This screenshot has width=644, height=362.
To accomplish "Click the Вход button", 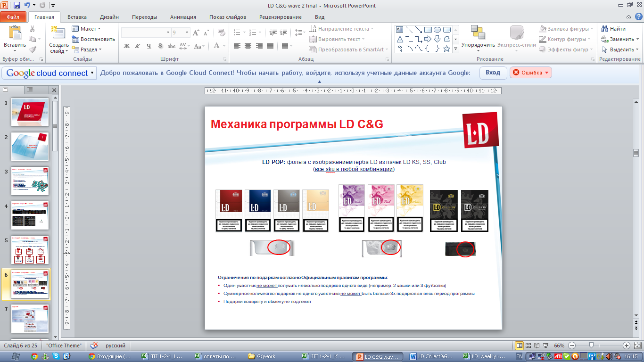I will (x=493, y=73).
